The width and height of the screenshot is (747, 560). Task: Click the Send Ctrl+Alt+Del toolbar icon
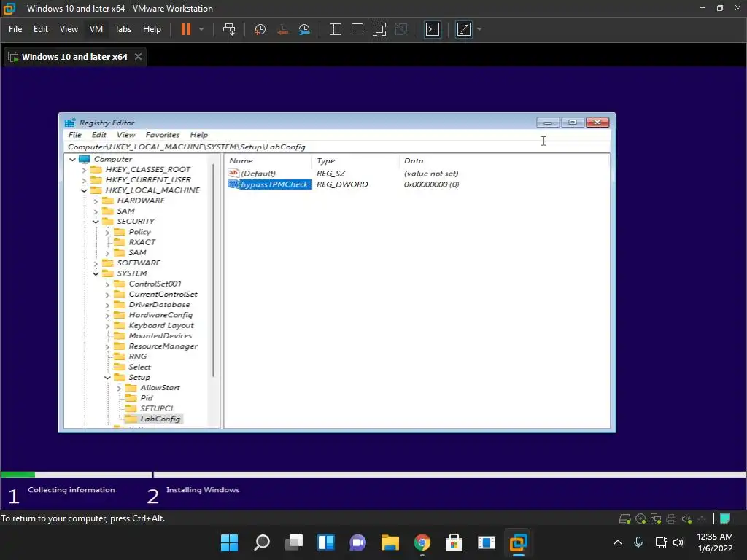tap(229, 29)
